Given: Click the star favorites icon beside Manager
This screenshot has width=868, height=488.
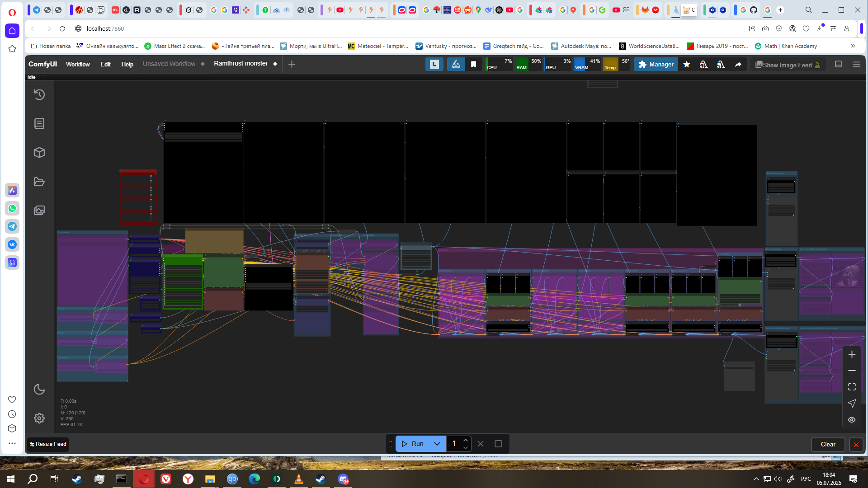Looking at the screenshot, I should click(x=687, y=65).
